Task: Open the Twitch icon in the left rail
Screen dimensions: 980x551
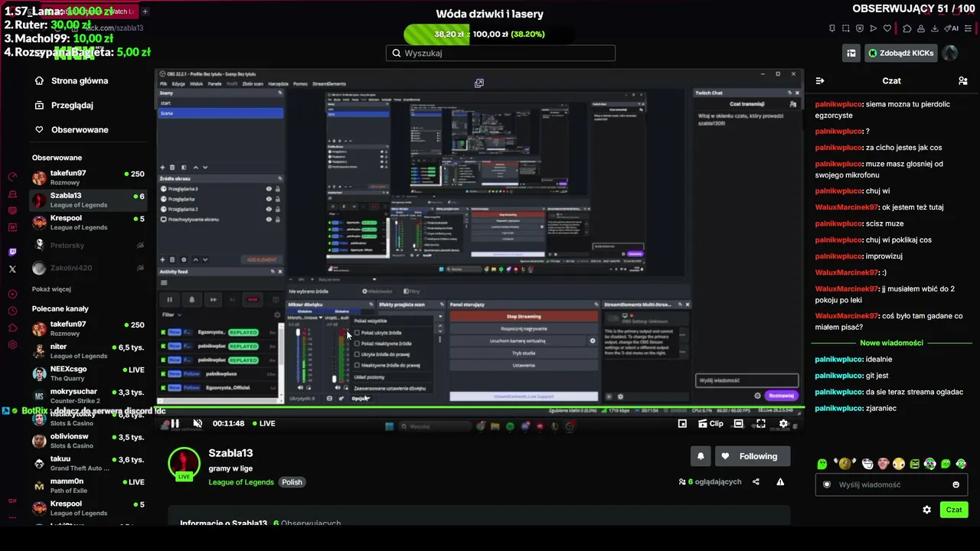Action: coord(12,253)
